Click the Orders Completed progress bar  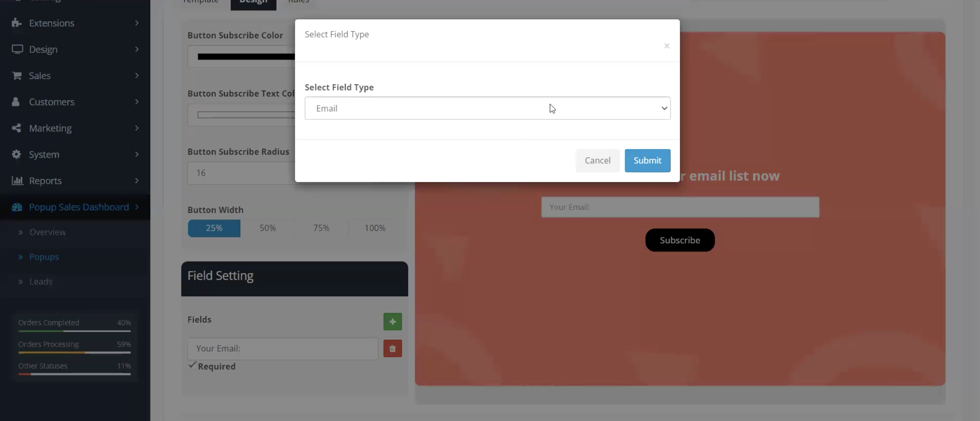pyautogui.click(x=75, y=331)
